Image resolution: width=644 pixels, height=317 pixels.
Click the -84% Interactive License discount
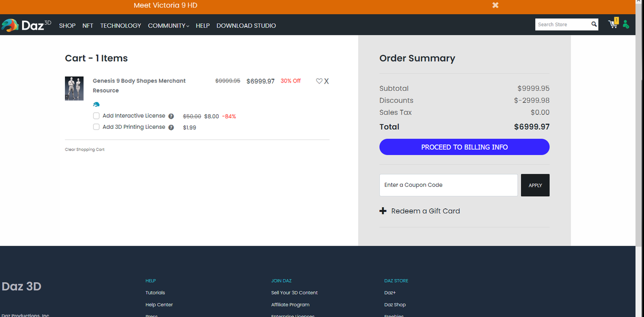click(229, 117)
